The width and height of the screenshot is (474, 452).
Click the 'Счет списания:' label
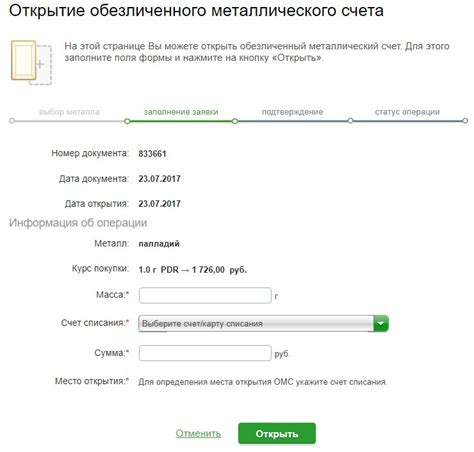[x=95, y=323]
